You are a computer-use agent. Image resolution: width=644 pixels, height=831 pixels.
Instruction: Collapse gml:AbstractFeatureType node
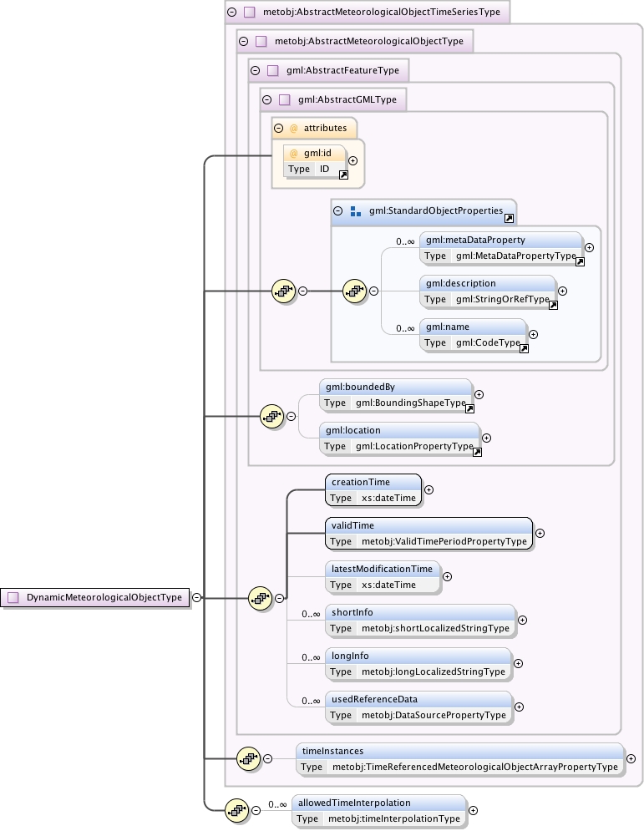coord(255,70)
